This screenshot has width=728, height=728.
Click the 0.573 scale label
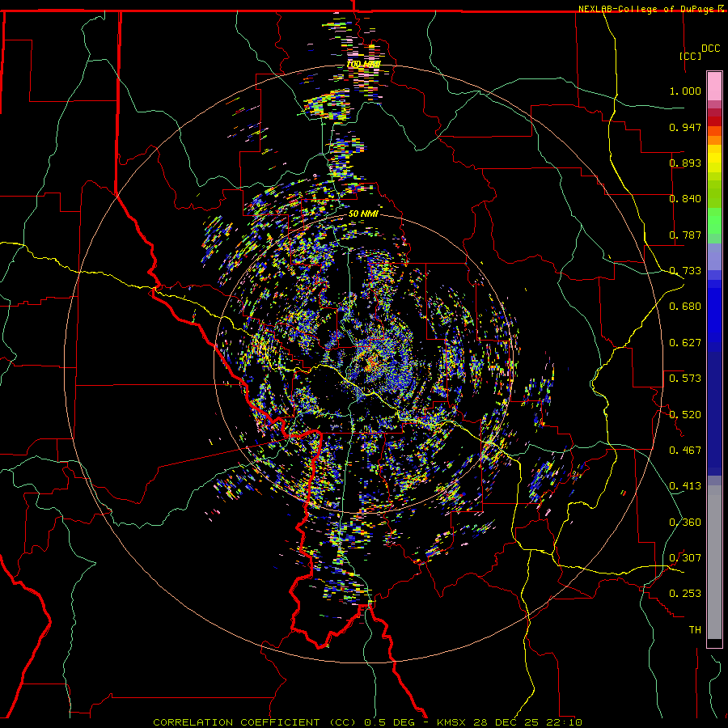tap(685, 379)
